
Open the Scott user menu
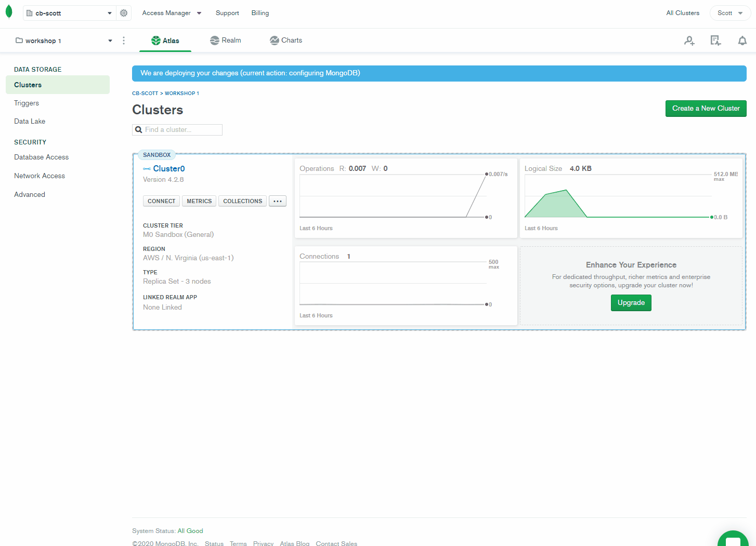(x=730, y=13)
